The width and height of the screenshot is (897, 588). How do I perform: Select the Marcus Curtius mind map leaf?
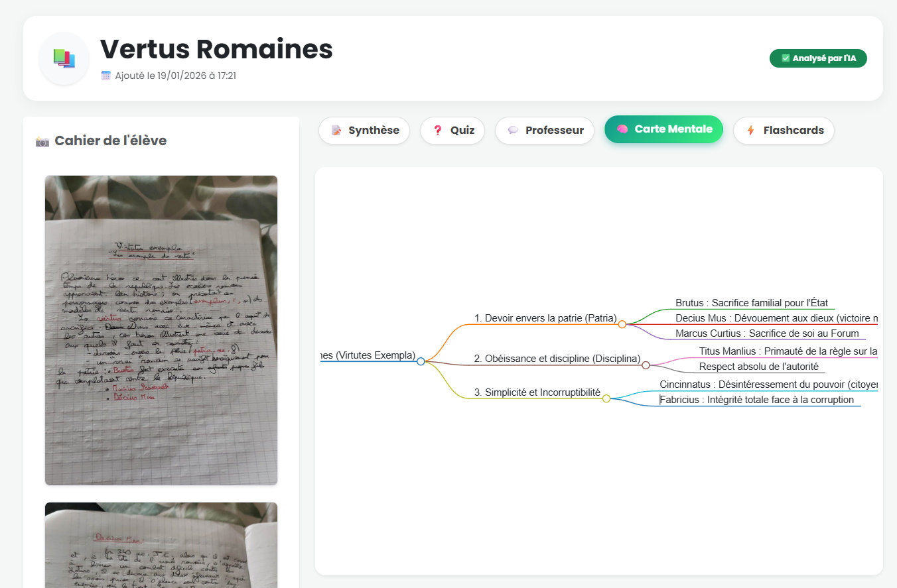766,333
